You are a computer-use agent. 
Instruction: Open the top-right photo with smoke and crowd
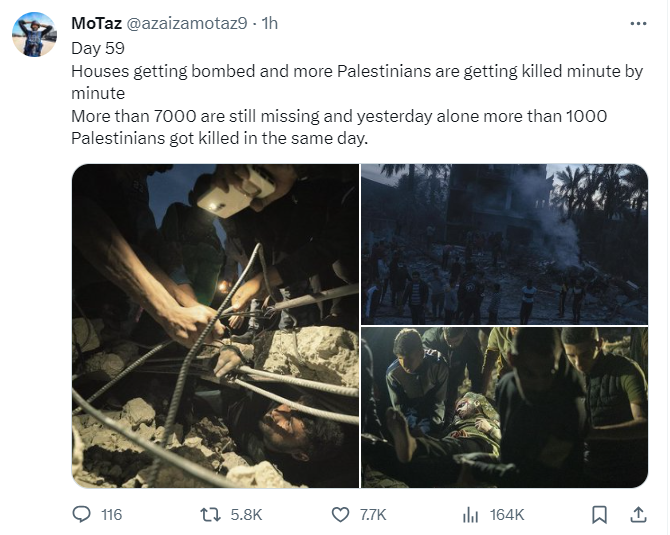click(x=504, y=243)
